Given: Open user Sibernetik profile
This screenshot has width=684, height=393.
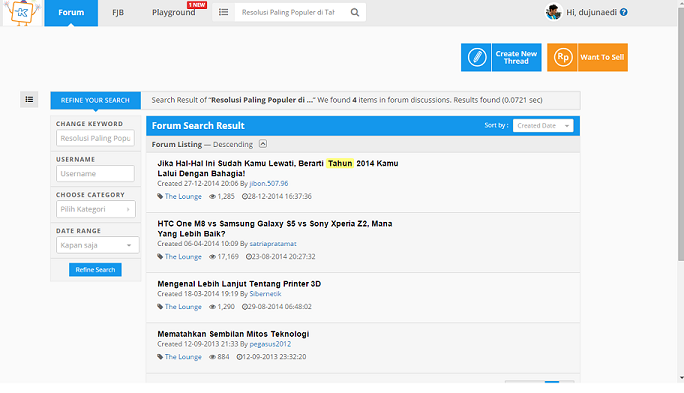Looking at the screenshot, I should [265, 294].
